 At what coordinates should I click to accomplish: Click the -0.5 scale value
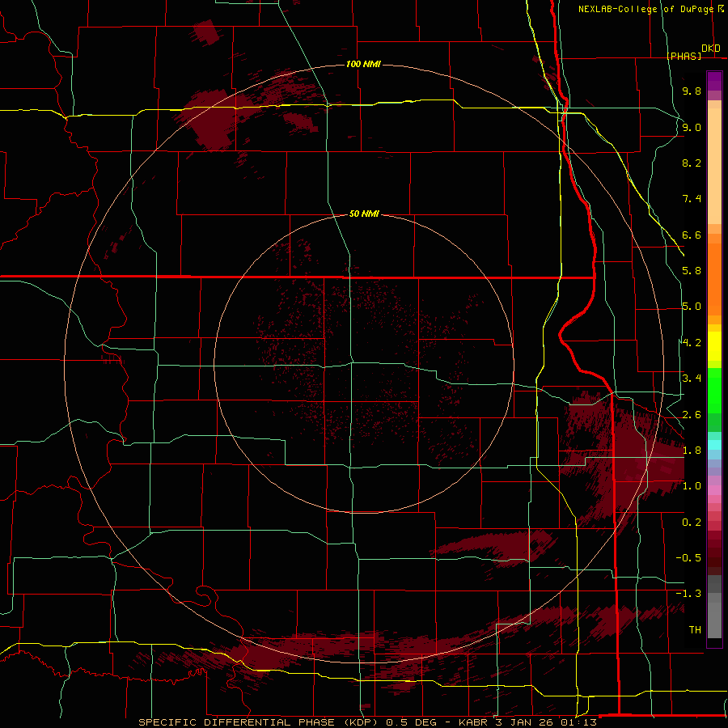click(x=688, y=558)
